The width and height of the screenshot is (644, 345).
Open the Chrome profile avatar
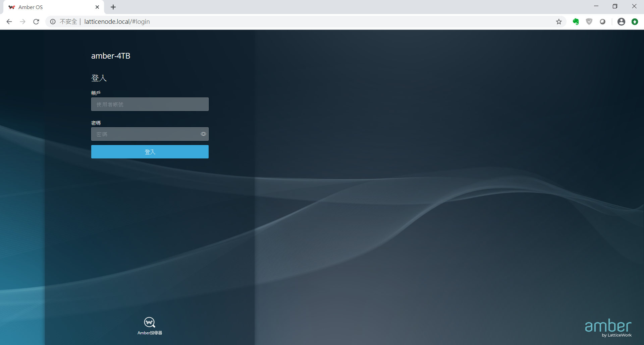(621, 22)
